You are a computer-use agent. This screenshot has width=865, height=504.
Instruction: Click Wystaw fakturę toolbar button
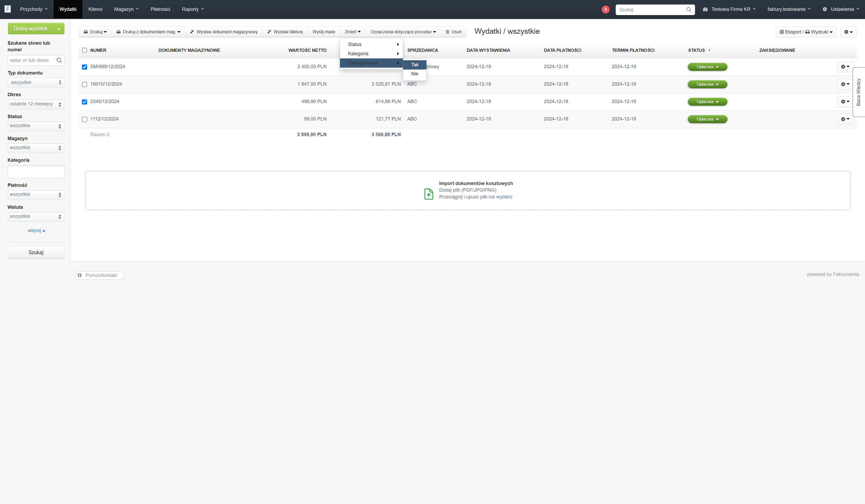point(285,32)
